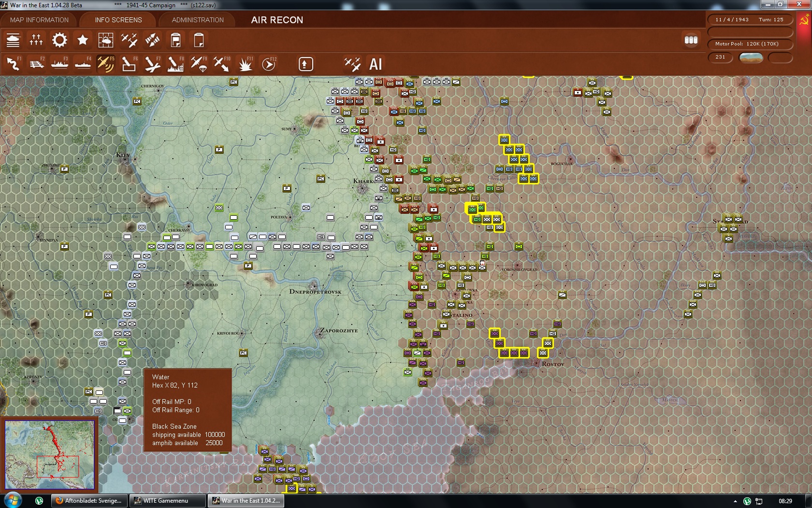Open the Administration tab
Screen dimensions: 812x508
coord(198,20)
